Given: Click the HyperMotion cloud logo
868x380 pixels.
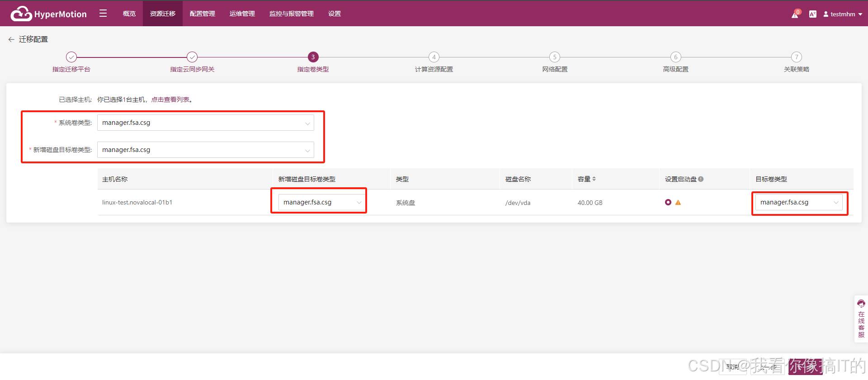Looking at the screenshot, I should pos(21,14).
